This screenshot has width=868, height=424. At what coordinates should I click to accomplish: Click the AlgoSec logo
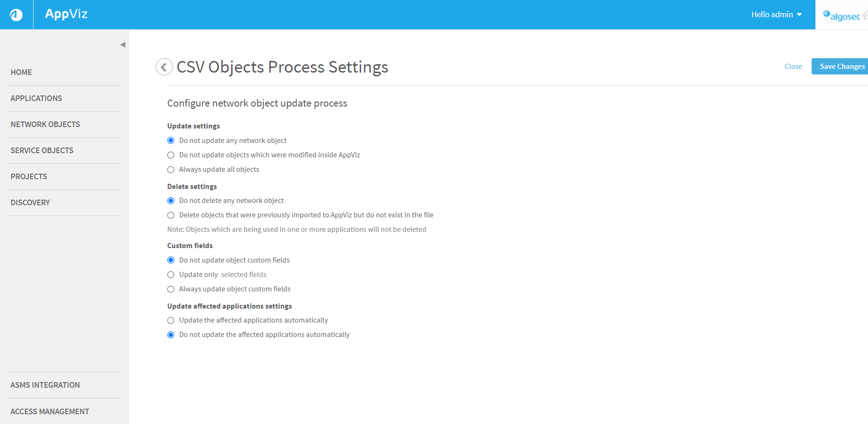(x=843, y=16)
